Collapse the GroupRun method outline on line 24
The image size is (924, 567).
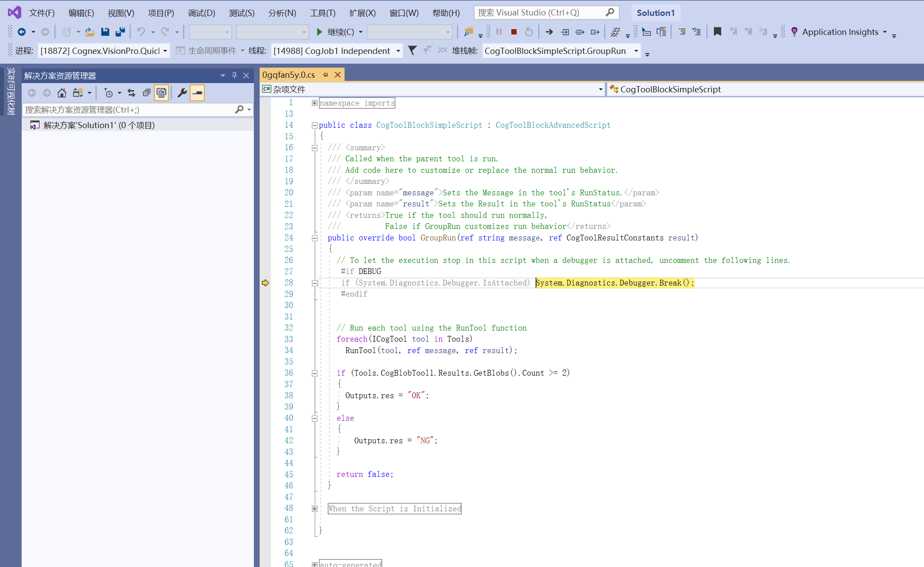[314, 238]
